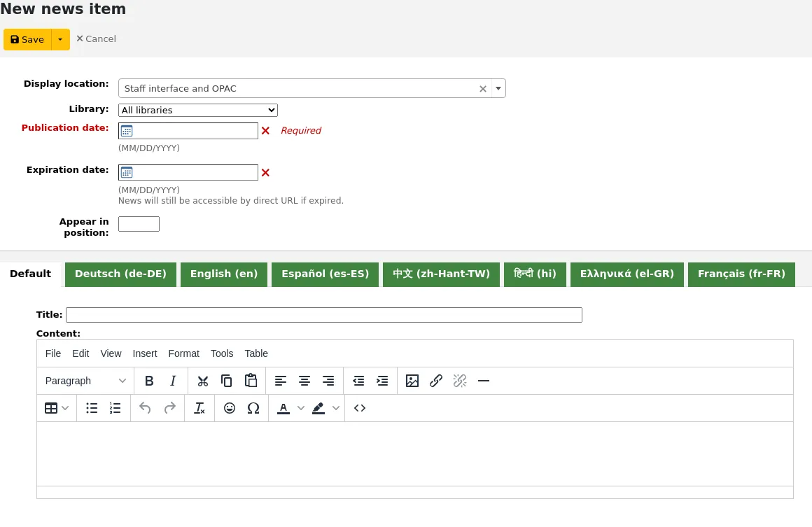Open the Table menu
Screen dimensions: 812x527
256,353
